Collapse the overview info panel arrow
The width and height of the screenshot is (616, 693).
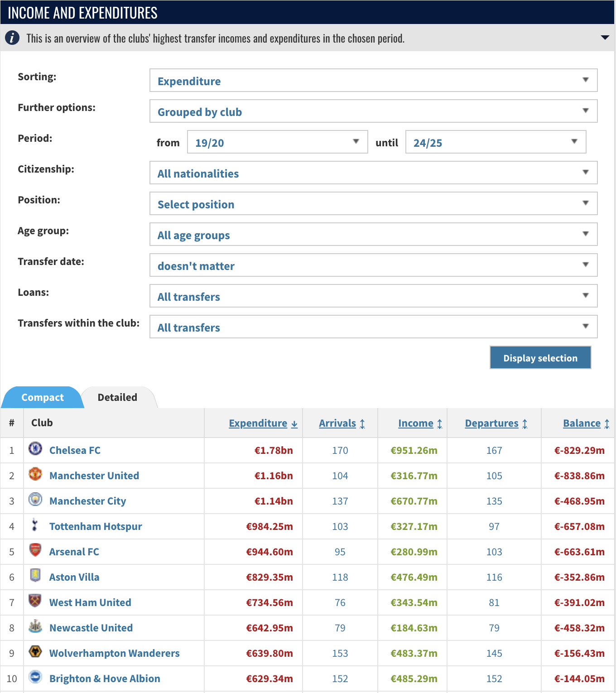pos(605,38)
